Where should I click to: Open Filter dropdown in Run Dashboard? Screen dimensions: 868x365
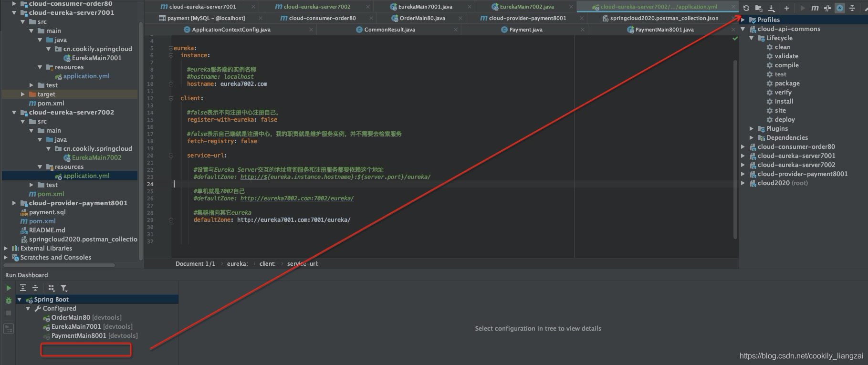[x=64, y=288]
